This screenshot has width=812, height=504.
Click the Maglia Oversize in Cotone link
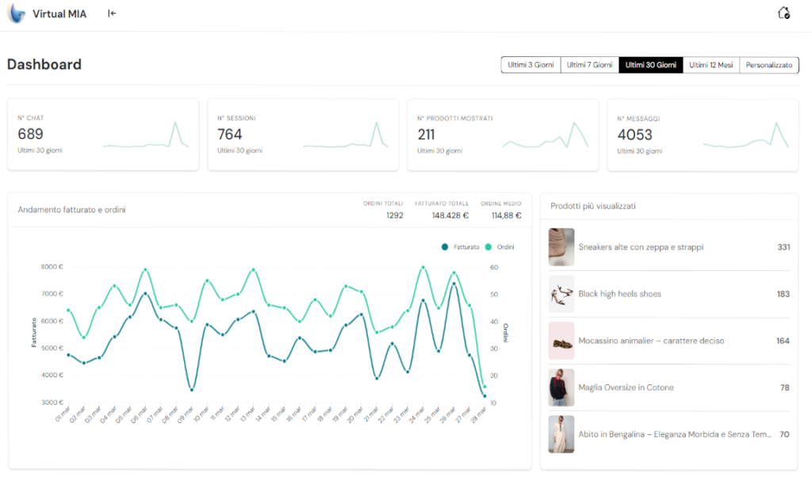tap(626, 388)
